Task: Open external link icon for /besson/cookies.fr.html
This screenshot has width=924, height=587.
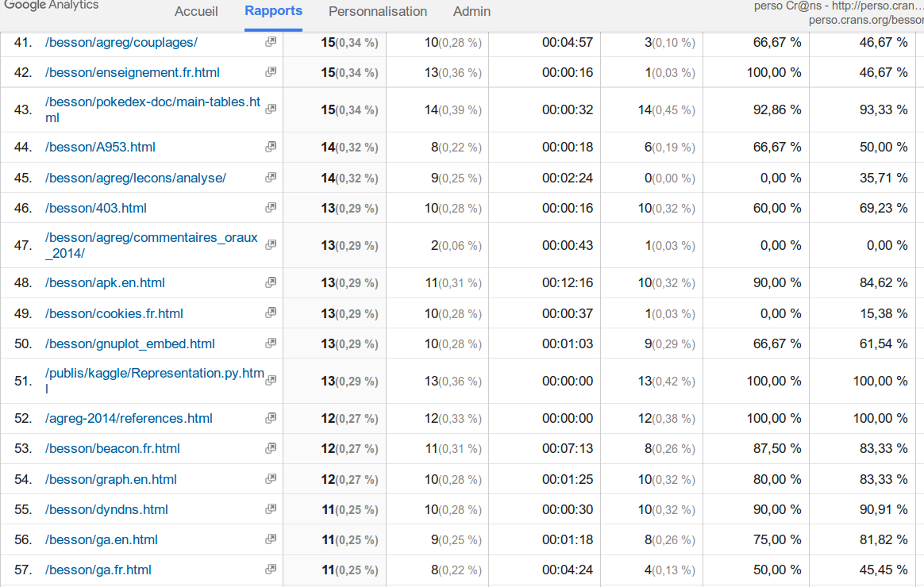Action: tap(271, 313)
